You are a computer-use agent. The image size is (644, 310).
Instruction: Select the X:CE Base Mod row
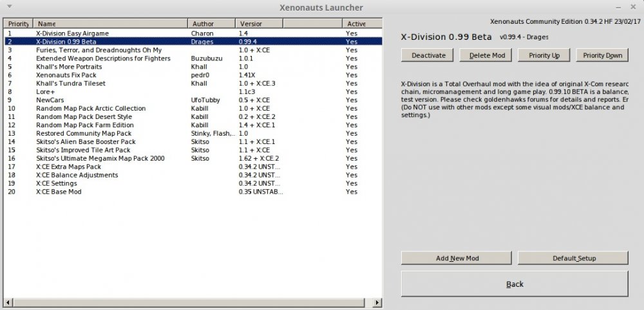pos(193,192)
